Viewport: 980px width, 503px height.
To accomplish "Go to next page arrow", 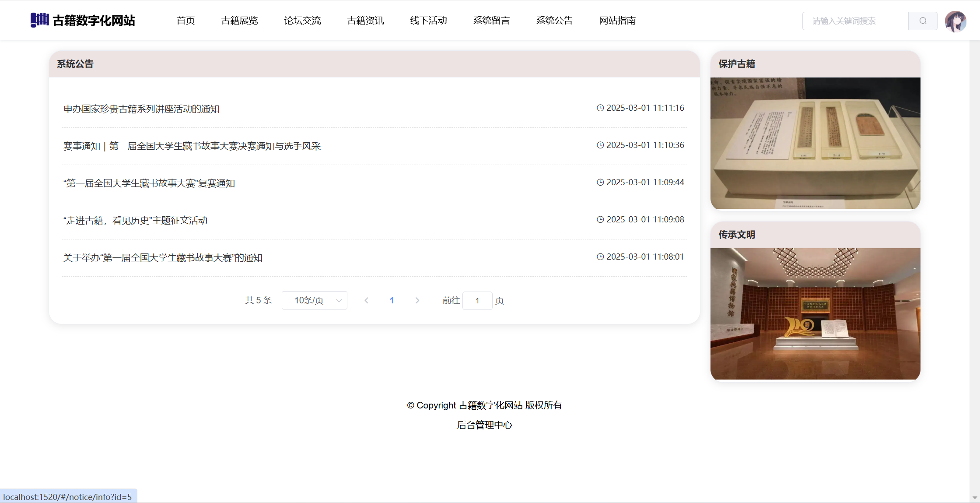I will click(417, 300).
